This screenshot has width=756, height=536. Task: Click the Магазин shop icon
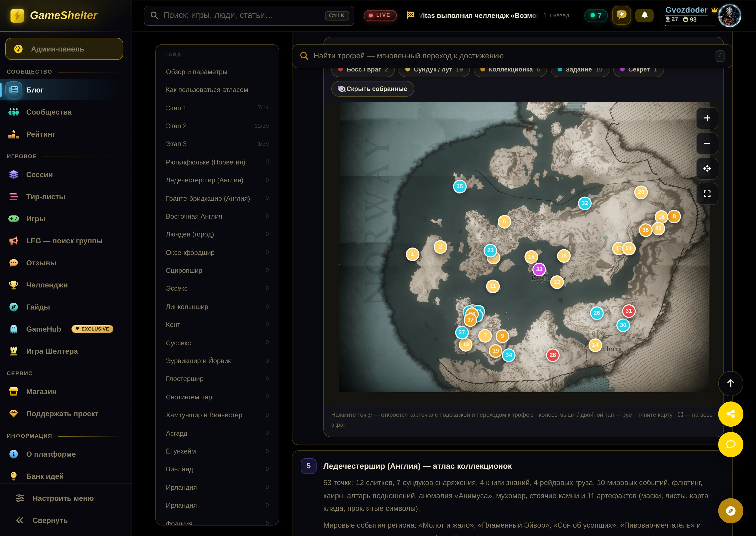13,392
